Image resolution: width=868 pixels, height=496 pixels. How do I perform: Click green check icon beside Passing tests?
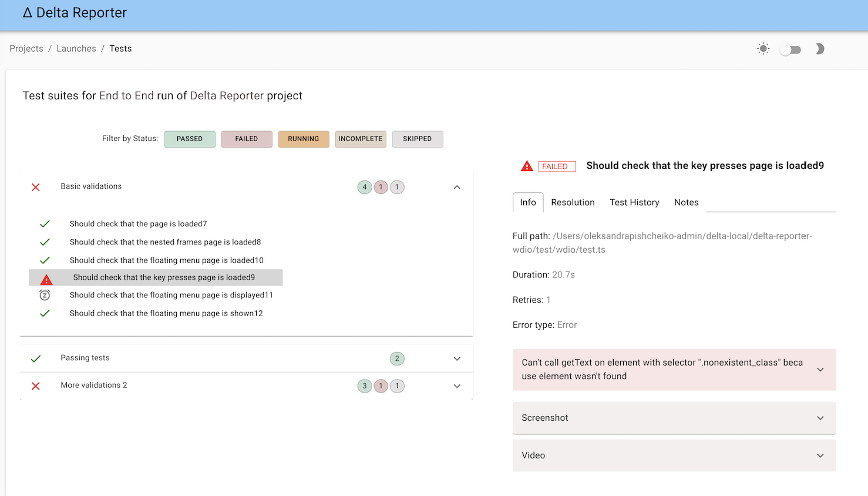click(x=36, y=358)
